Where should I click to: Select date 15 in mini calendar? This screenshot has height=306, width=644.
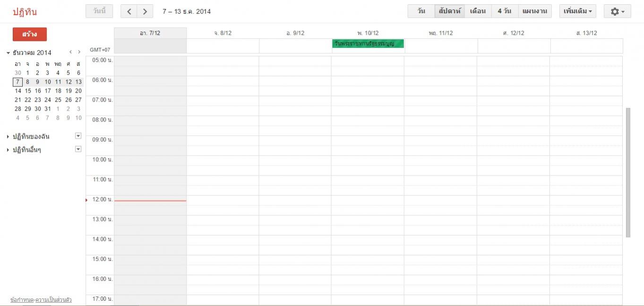[28, 91]
